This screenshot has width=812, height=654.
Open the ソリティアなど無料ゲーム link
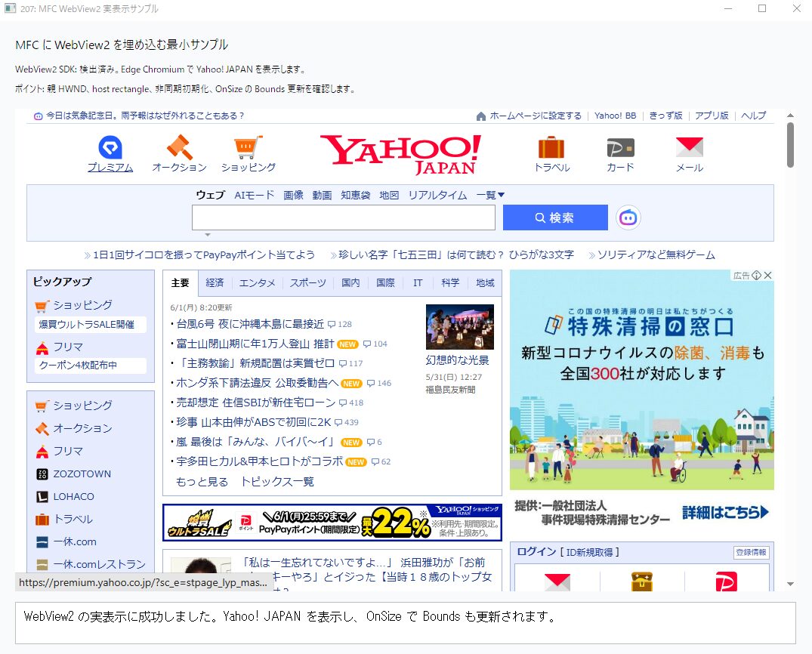pos(656,255)
